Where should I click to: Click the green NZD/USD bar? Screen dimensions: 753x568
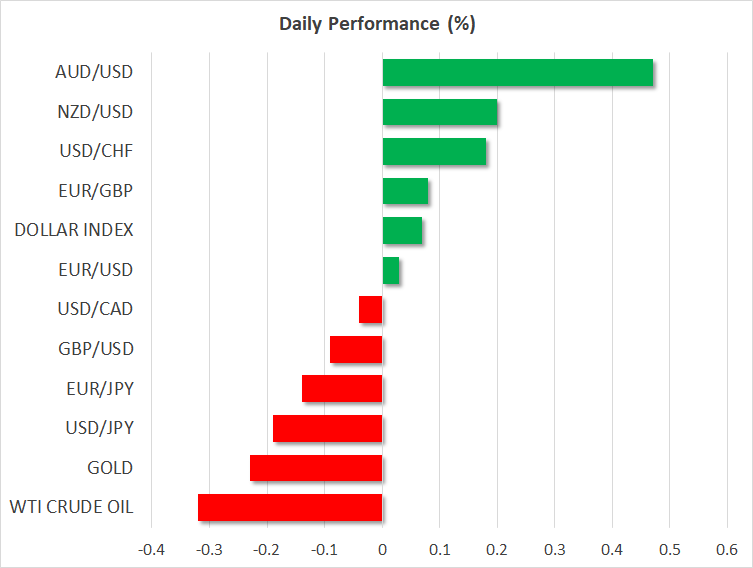tap(440, 112)
